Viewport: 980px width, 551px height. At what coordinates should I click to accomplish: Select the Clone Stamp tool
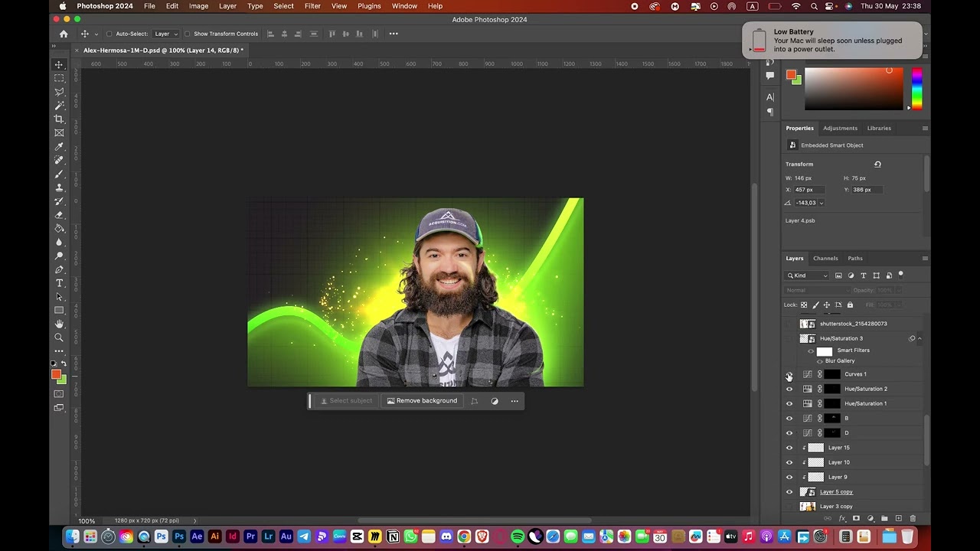(59, 187)
